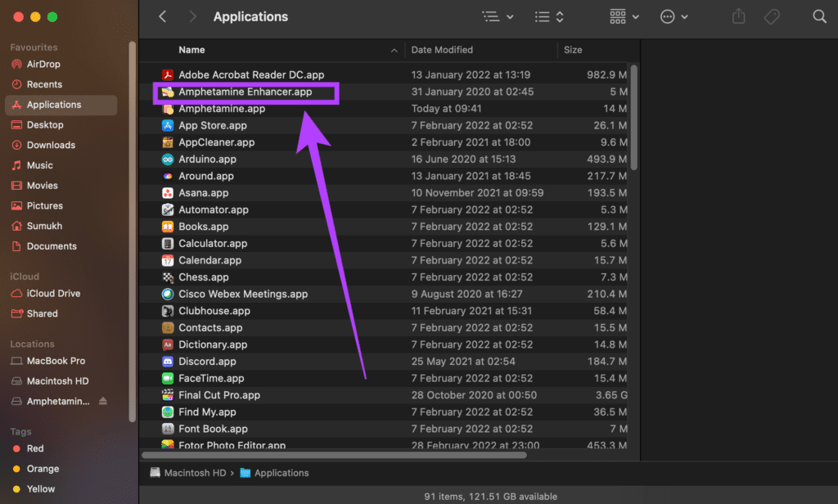Select Around.app icon
Image resolution: width=838 pixels, height=504 pixels.
(168, 176)
